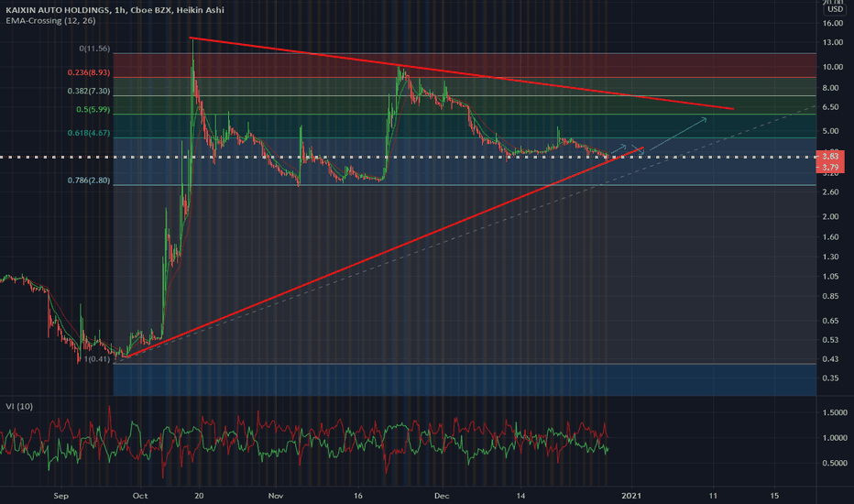Click the 16.00 price axis label
The image size is (854, 504).
pyautogui.click(x=833, y=24)
